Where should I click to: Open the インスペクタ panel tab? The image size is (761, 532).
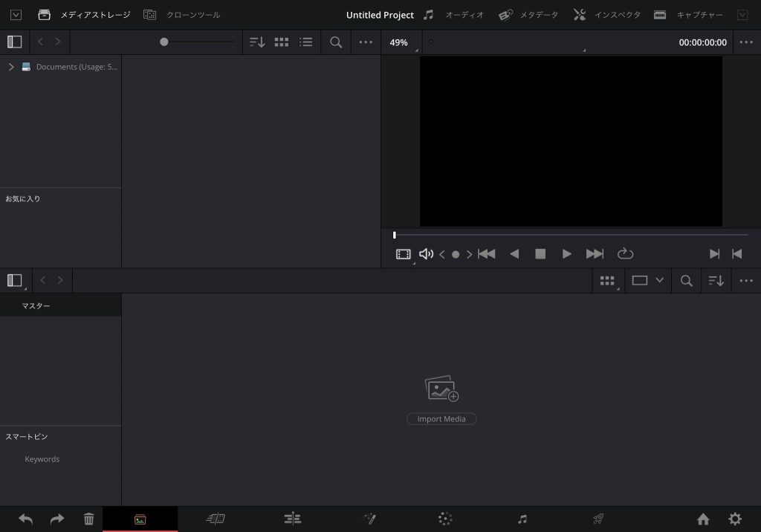click(x=606, y=15)
